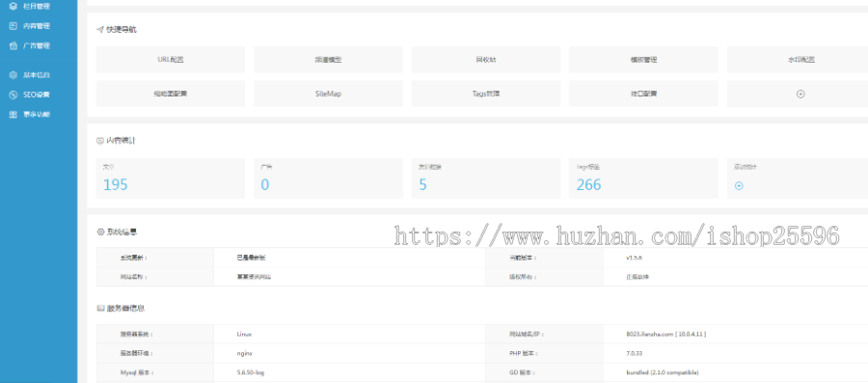Click the 服务器系统 label cell

[x=155, y=335]
